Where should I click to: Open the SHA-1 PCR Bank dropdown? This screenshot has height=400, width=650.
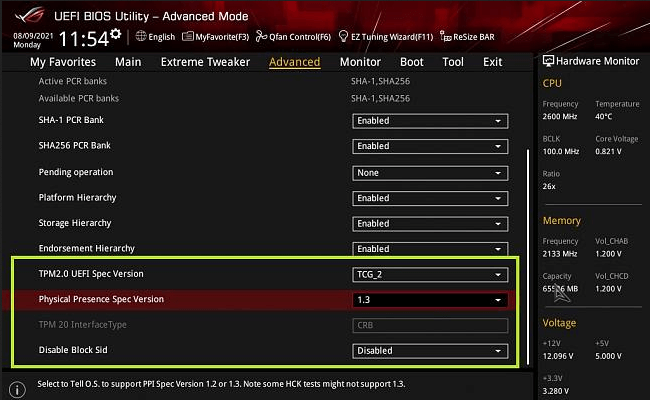pos(430,121)
